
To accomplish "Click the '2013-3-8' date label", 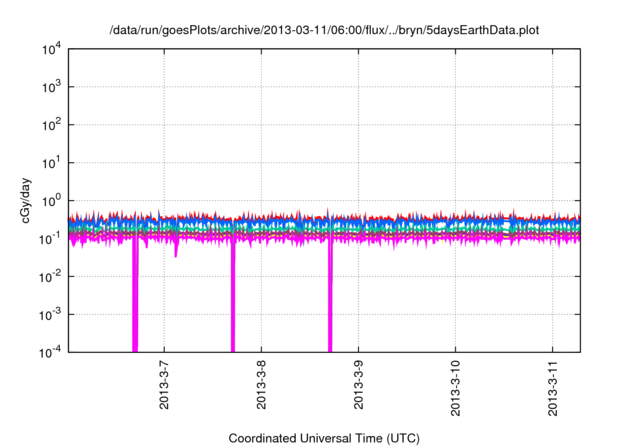I will click(x=261, y=385).
